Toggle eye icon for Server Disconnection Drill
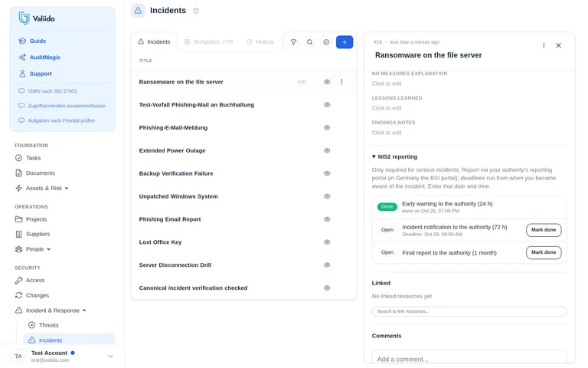The height and width of the screenshot is (368, 588). (x=327, y=265)
